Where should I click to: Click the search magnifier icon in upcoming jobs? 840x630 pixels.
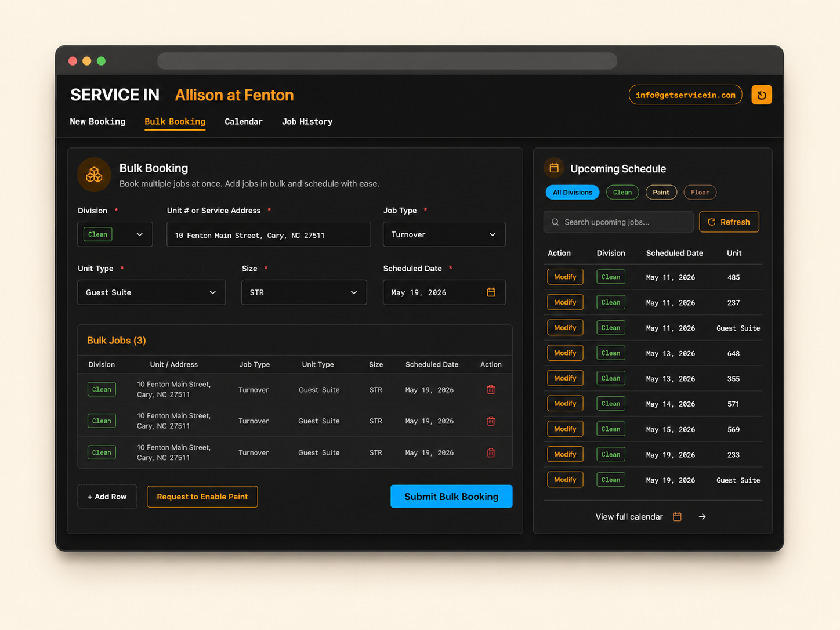click(x=555, y=222)
